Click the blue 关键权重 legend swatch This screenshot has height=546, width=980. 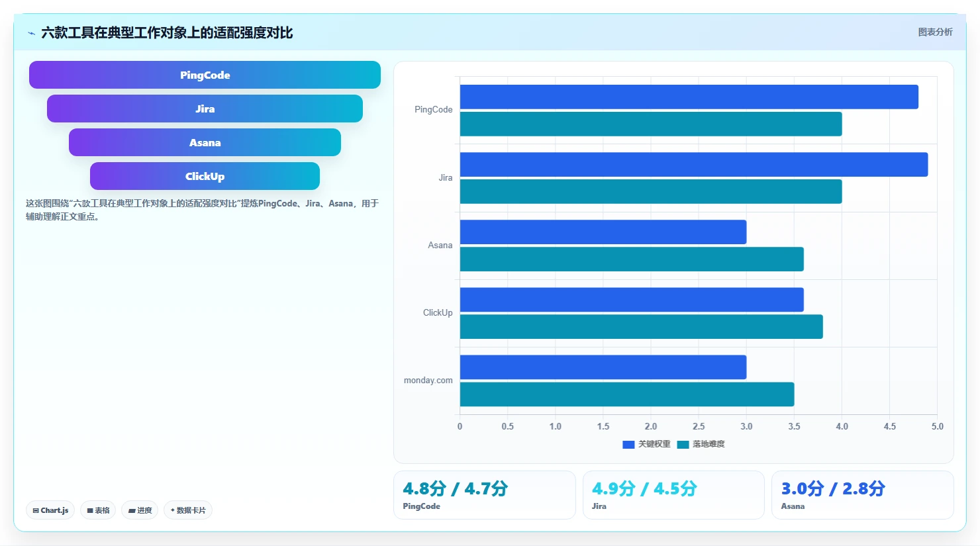pyautogui.click(x=628, y=445)
